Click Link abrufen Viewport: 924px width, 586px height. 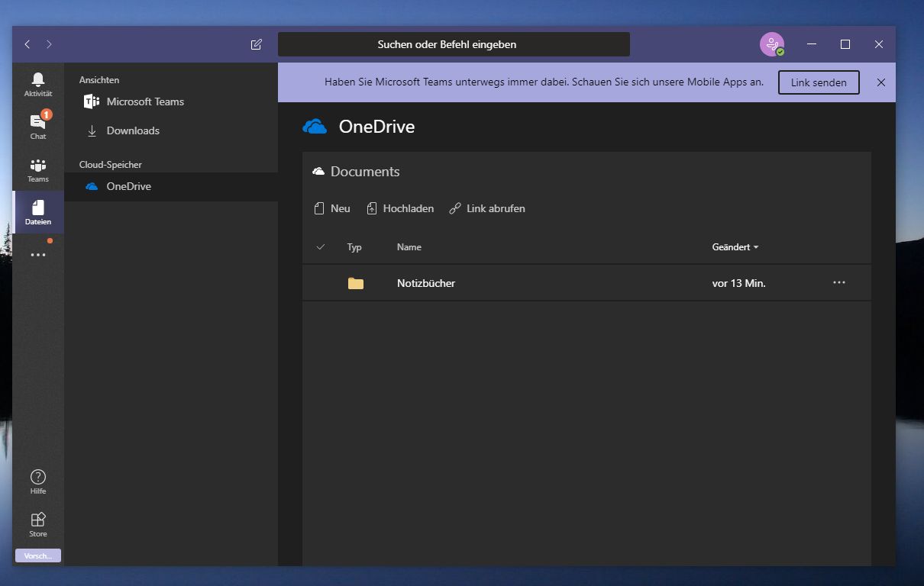pyautogui.click(x=487, y=208)
